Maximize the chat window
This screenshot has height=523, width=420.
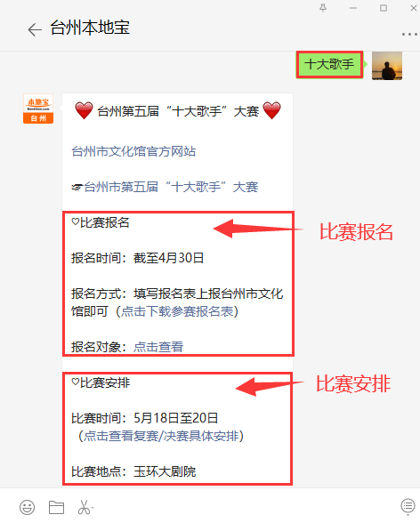(x=384, y=8)
